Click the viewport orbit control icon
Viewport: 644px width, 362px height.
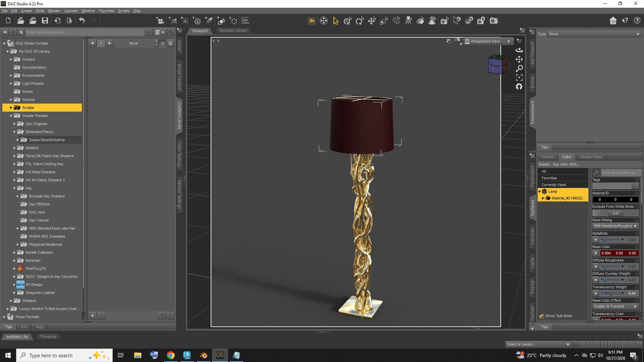click(x=519, y=50)
